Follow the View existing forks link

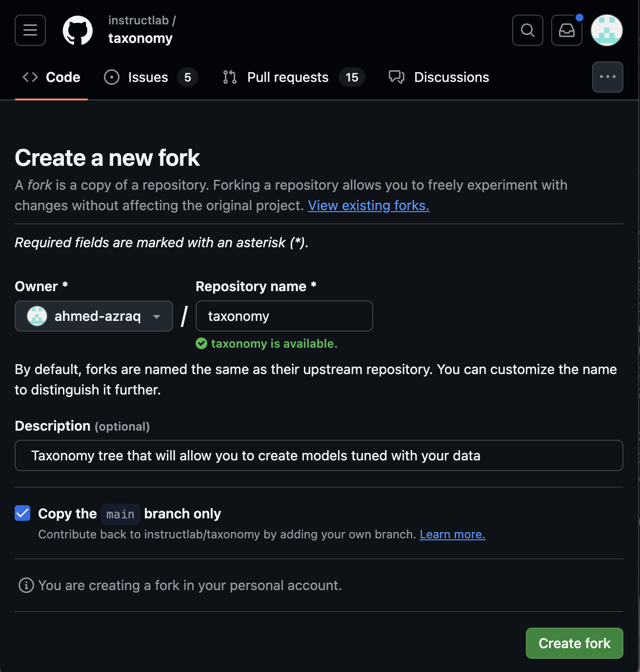368,206
